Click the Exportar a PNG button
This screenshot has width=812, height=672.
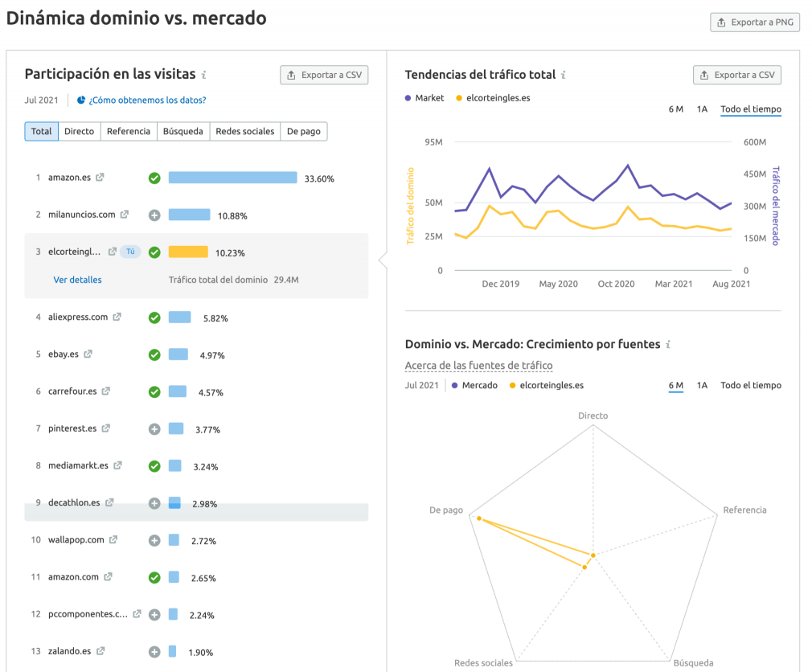(755, 23)
